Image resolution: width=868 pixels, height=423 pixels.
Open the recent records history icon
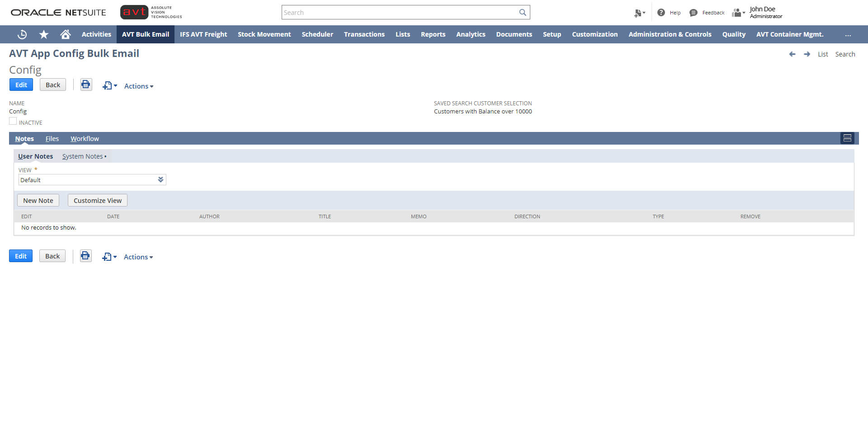[x=22, y=34]
